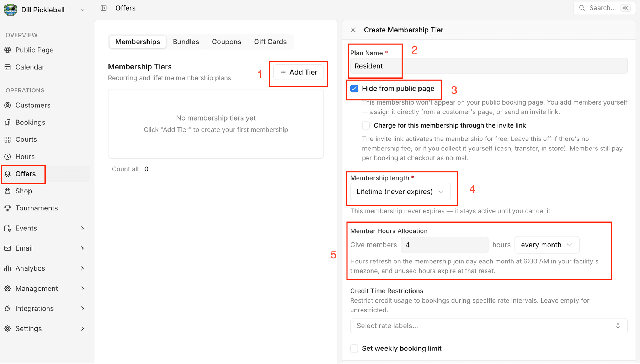This screenshot has height=364, width=640.
Task: Click the Events calendar icon
Action: (x=7, y=228)
